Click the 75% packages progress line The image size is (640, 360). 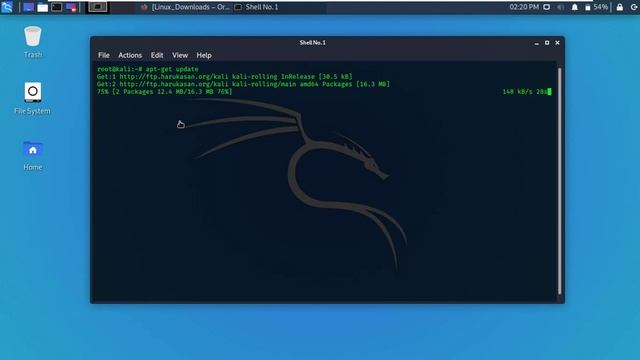point(164,92)
